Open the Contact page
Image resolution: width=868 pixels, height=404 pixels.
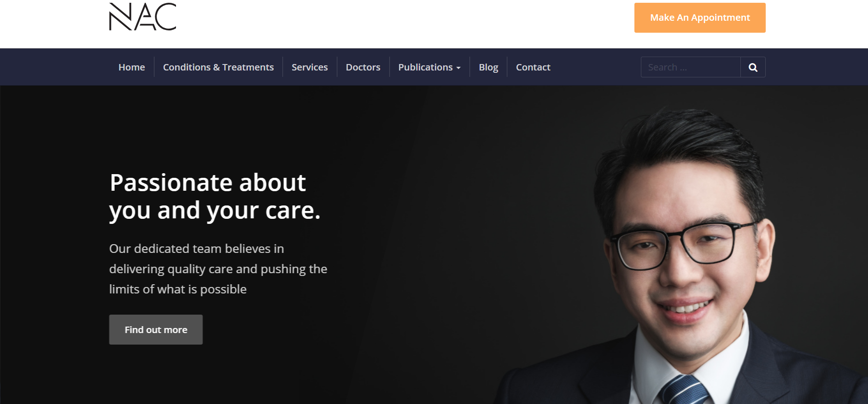pos(533,67)
